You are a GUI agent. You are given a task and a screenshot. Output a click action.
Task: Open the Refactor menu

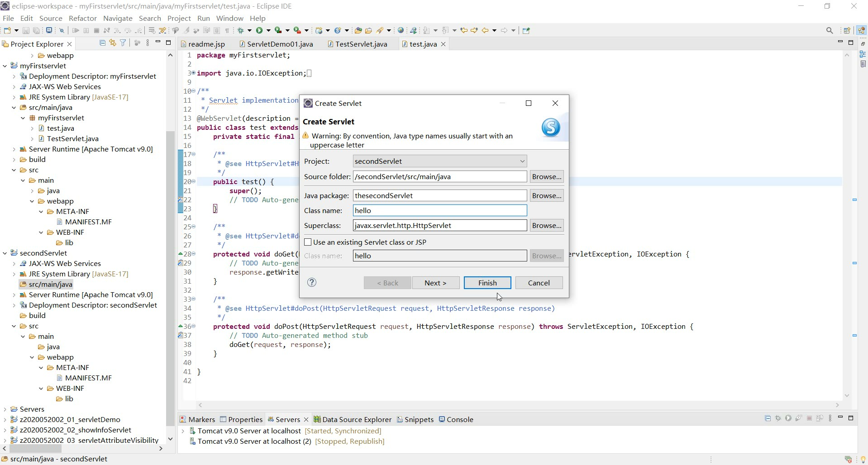coord(82,18)
